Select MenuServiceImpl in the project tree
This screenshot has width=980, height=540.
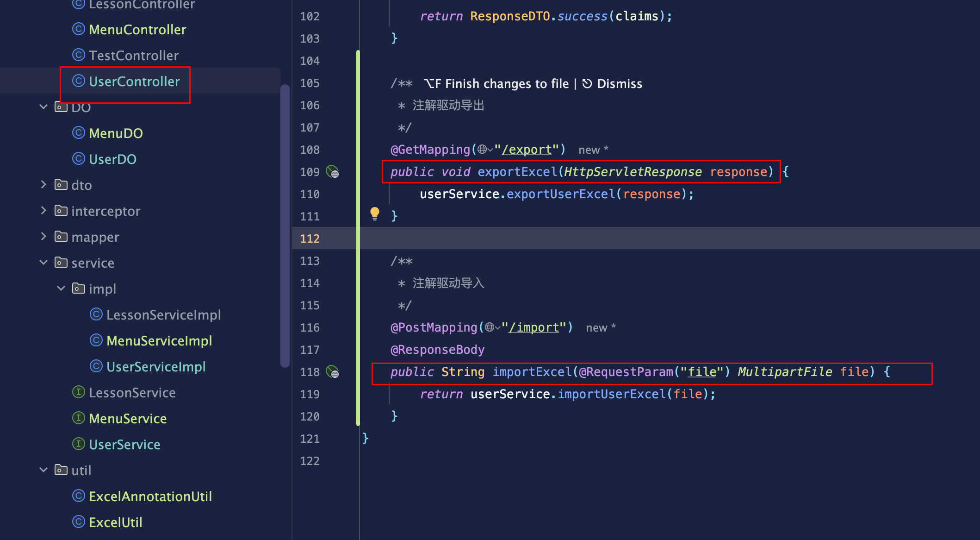159,341
